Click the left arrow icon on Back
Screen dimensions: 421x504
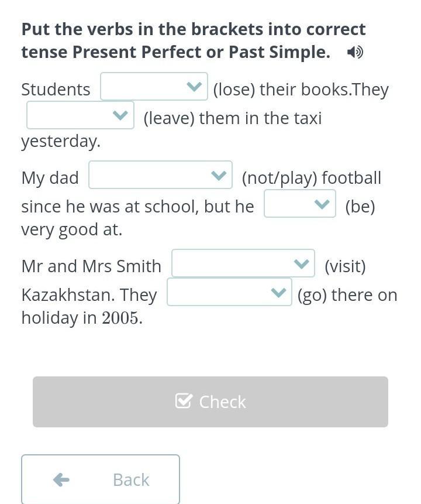click(61, 480)
